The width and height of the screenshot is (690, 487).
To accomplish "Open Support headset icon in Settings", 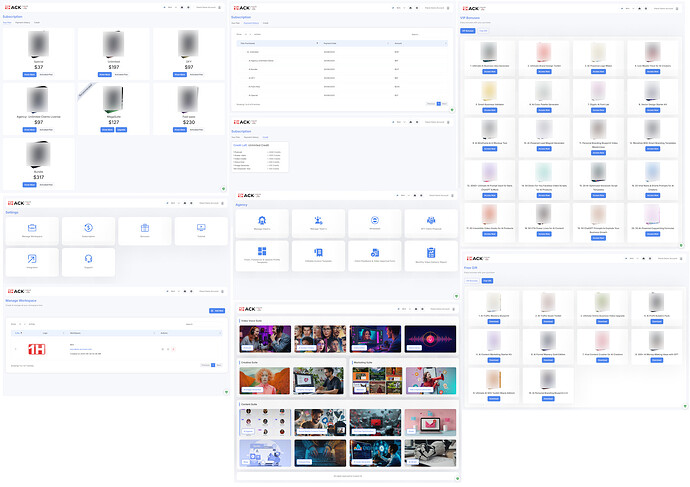I will tap(88, 259).
